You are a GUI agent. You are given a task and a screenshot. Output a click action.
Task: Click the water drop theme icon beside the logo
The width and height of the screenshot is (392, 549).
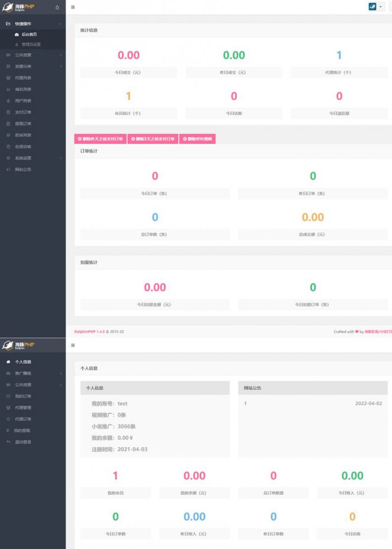coord(57,7)
